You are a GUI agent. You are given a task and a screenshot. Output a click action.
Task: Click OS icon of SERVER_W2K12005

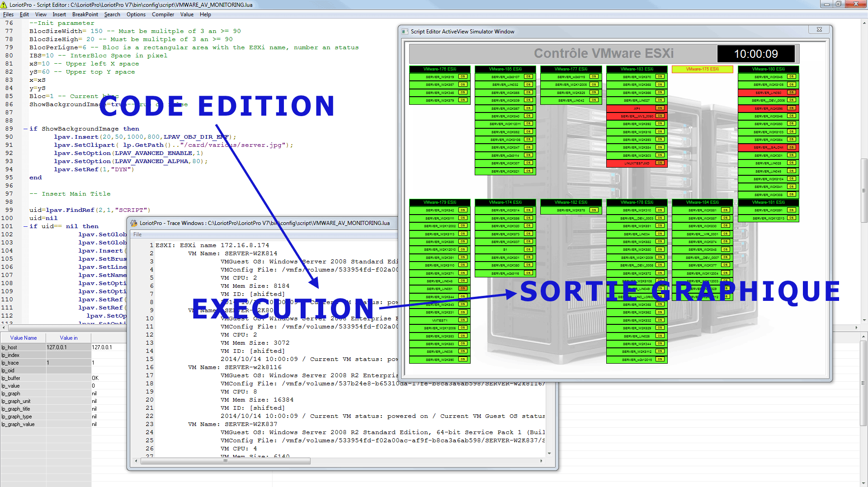tap(594, 84)
